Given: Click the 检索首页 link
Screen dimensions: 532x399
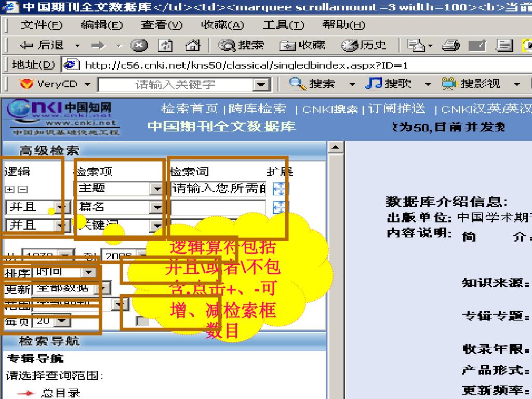Looking at the screenshot, I should point(190,109).
